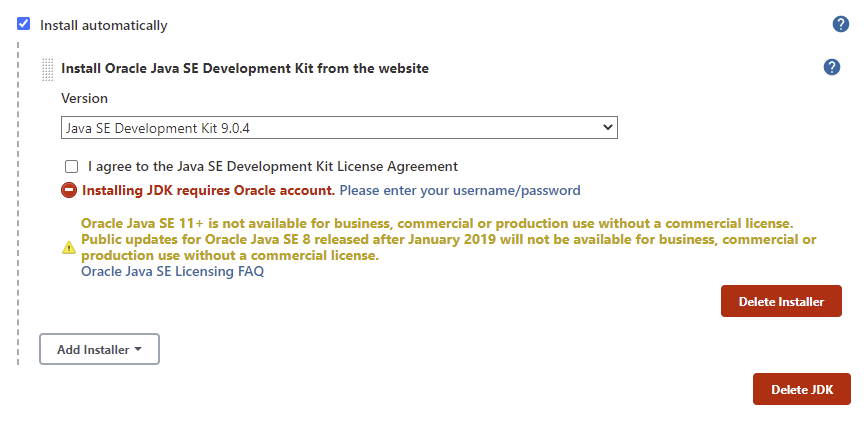Open the JDK Version dropdown
Screen dimensions: 866x423
[x=339, y=128]
